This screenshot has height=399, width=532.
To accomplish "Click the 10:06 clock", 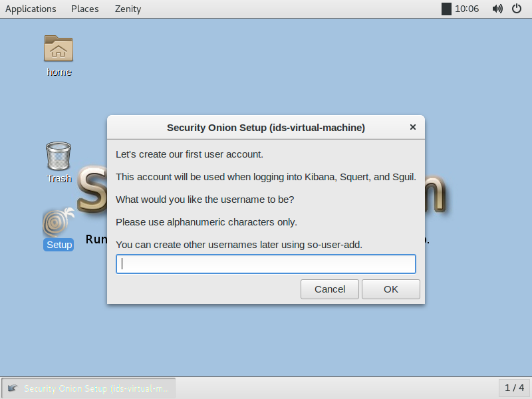I will coord(467,9).
